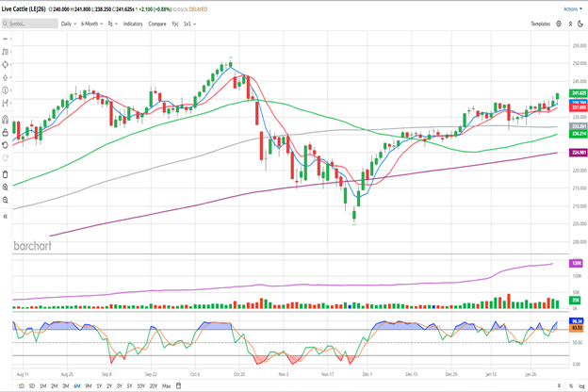This screenshot has width=588, height=392.
Task: Select the 1M time range
Action: point(43,385)
